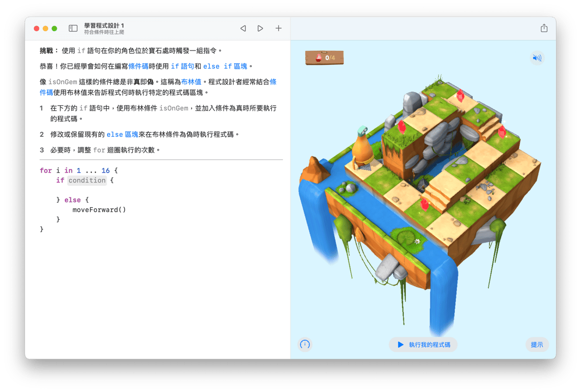Close the window with red button
The image size is (581, 392).
pos(36,29)
